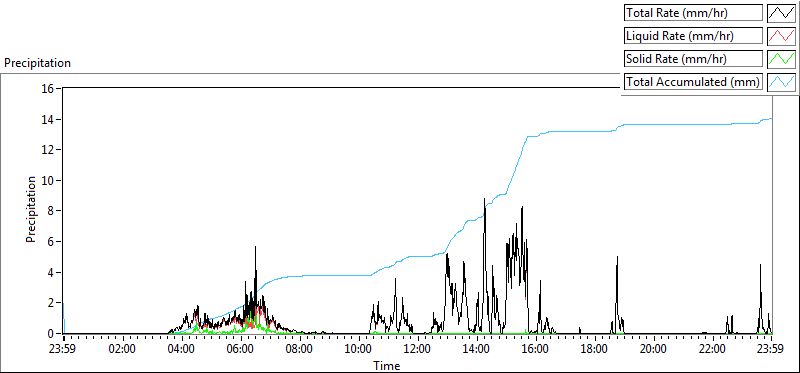The width and height of the screenshot is (800, 373).
Task: Click the vertical Precipitation axis label
Action: coord(31,209)
